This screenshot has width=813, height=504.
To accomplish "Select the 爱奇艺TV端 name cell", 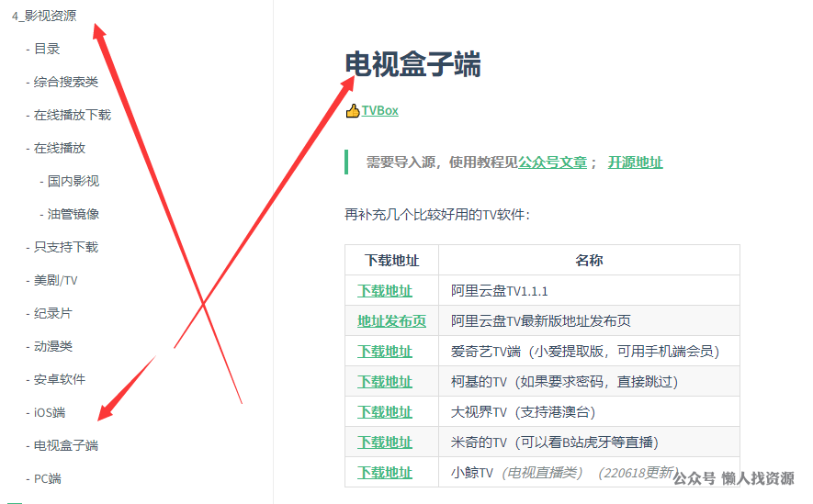I will coord(589,352).
